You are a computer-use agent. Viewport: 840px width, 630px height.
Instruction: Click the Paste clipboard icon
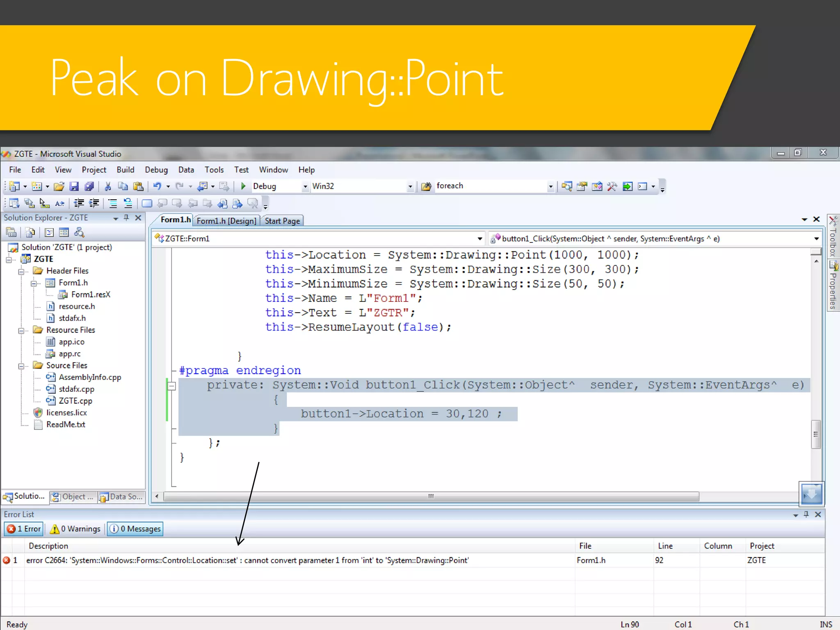(139, 186)
